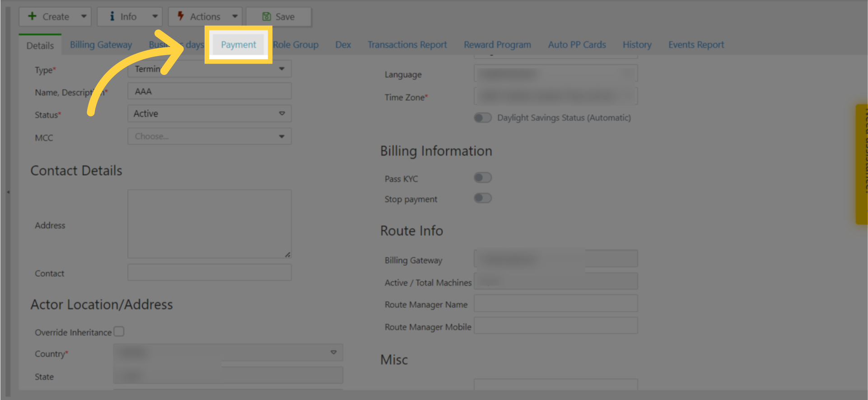Expand the Info dropdown arrow
Viewport: 868px width, 400px height.
pyautogui.click(x=155, y=16)
